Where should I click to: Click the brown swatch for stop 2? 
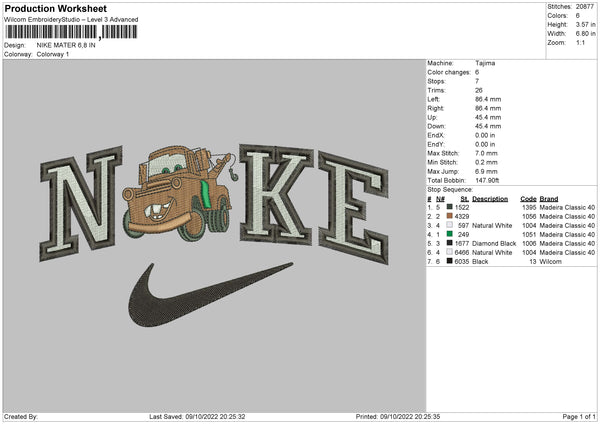tap(450, 216)
